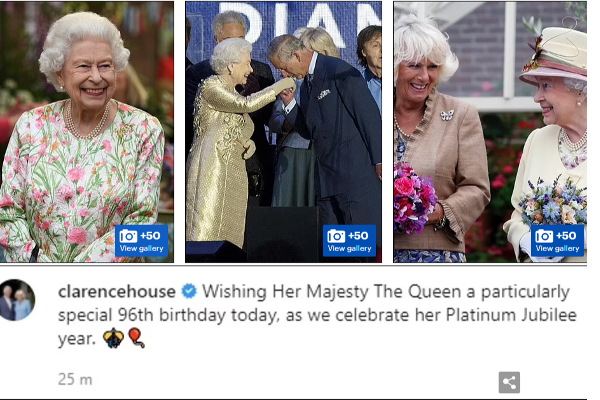Click the blue verified badge next to clarencehouse
Image resolution: width=600 pixels, height=400 pixels.
189,291
